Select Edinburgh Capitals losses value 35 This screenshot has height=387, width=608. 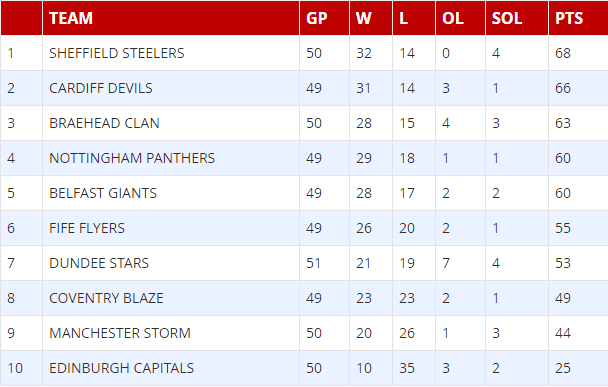pos(407,368)
